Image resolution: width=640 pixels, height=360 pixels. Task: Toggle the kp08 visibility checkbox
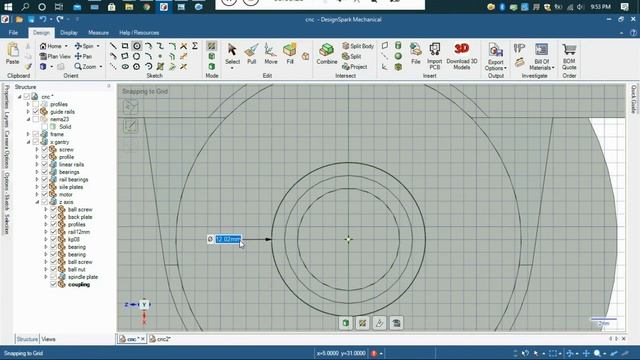[53, 239]
